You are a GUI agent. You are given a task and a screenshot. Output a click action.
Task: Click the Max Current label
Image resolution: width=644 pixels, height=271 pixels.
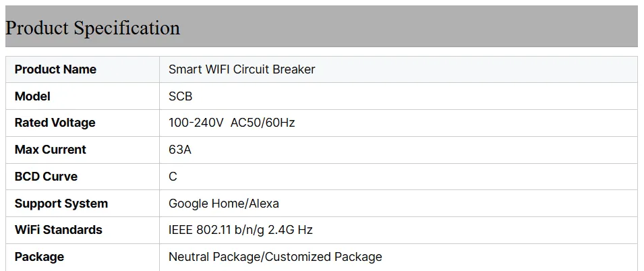coord(50,150)
